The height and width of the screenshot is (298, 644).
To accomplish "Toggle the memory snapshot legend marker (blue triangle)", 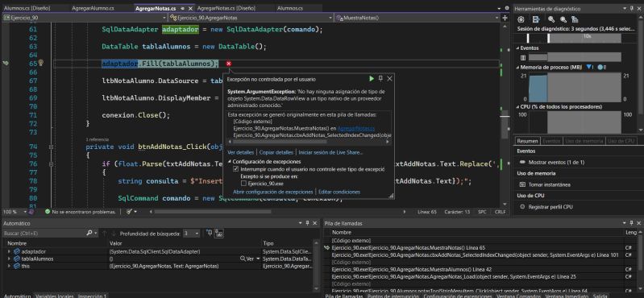I will 589,67.
